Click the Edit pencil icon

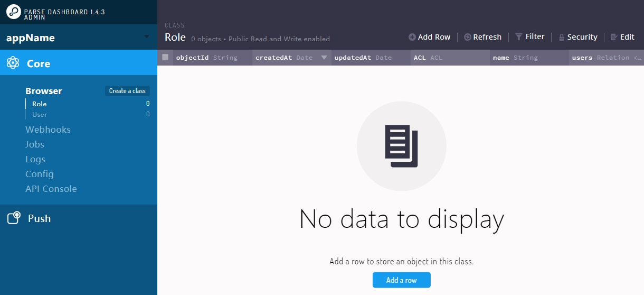coord(614,37)
